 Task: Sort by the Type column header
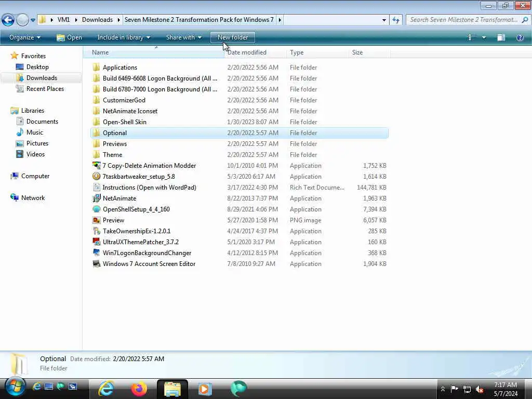[317, 52]
